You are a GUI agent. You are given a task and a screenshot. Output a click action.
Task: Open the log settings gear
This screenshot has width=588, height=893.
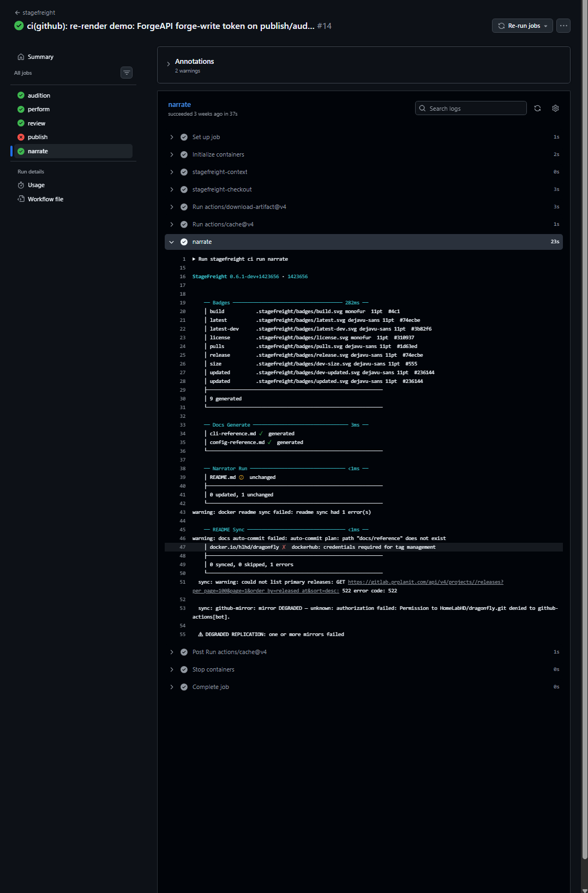pyautogui.click(x=555, y=108)
